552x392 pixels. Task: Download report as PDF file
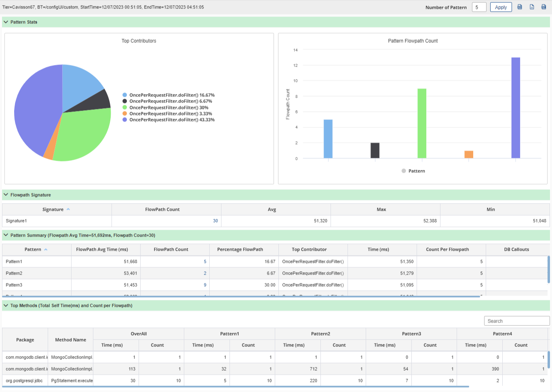pyautogui.click(x=544, y=7)
